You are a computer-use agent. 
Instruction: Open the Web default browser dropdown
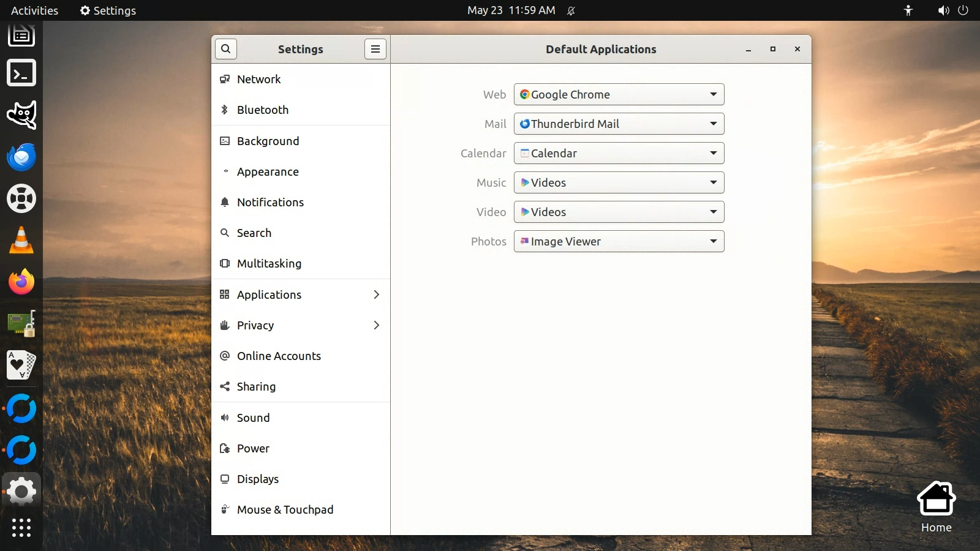pyautogui.click(x=619, y=95)
